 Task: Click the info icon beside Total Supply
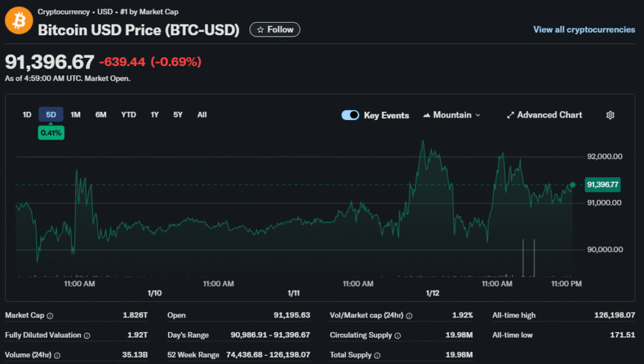(x=375, y=356)
